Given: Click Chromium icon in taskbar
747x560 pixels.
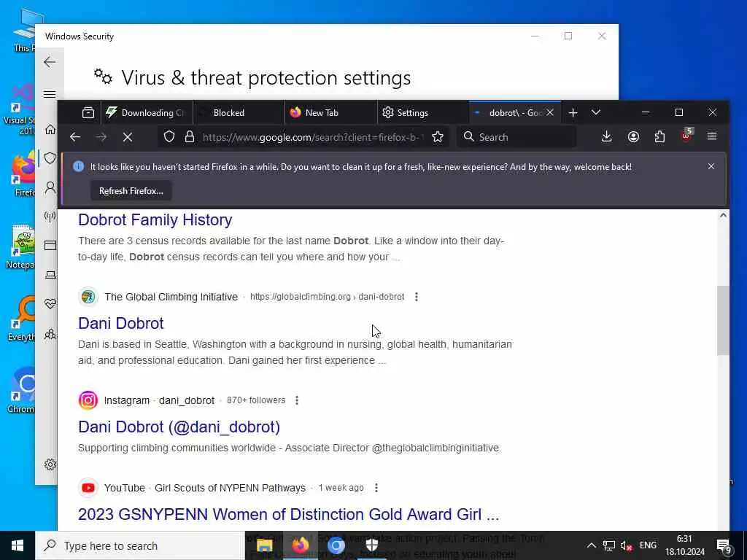Looking at the screenshot, I should click(336, 545).
